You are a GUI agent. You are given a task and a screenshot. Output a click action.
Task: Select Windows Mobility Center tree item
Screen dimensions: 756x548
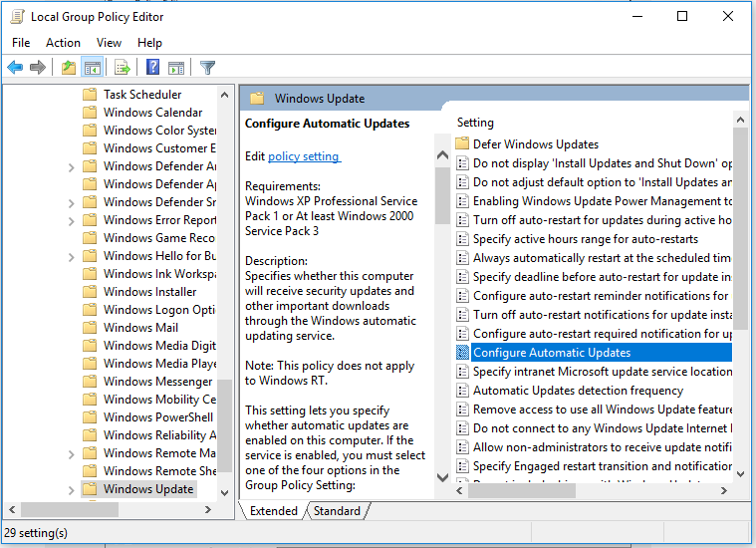[159, 399]
